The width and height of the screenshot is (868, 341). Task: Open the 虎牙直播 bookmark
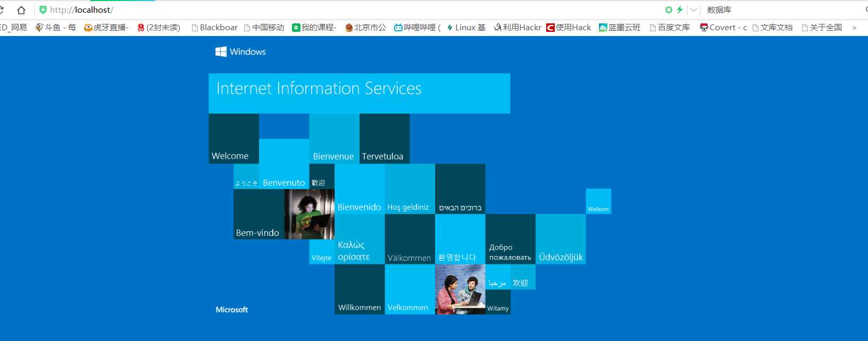point(106,28)
